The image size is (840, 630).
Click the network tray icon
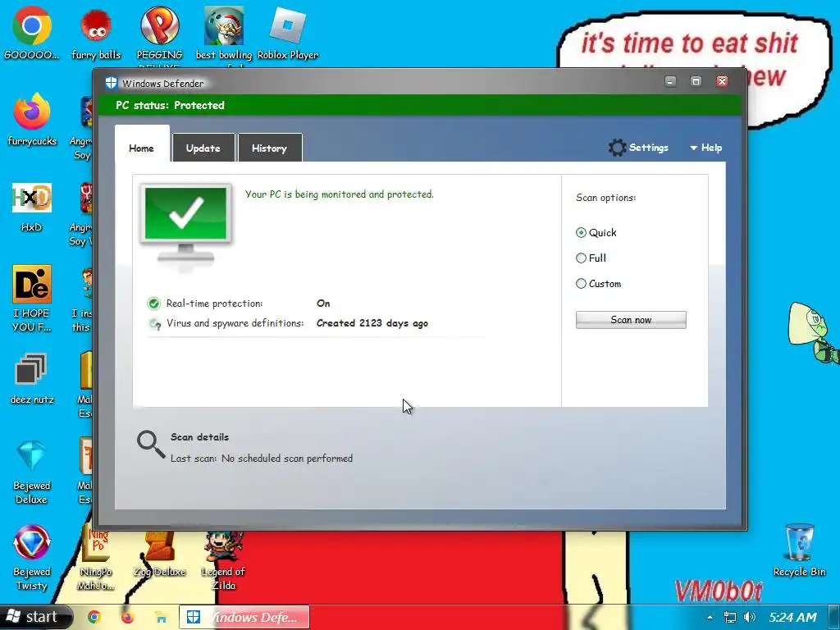[729, 617]
